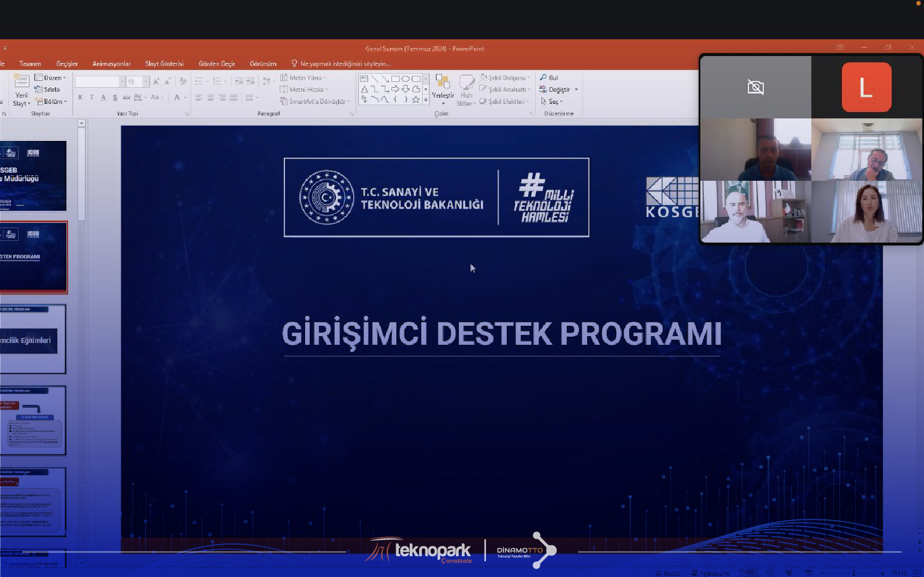Apply a numbered list

[217, 81]
